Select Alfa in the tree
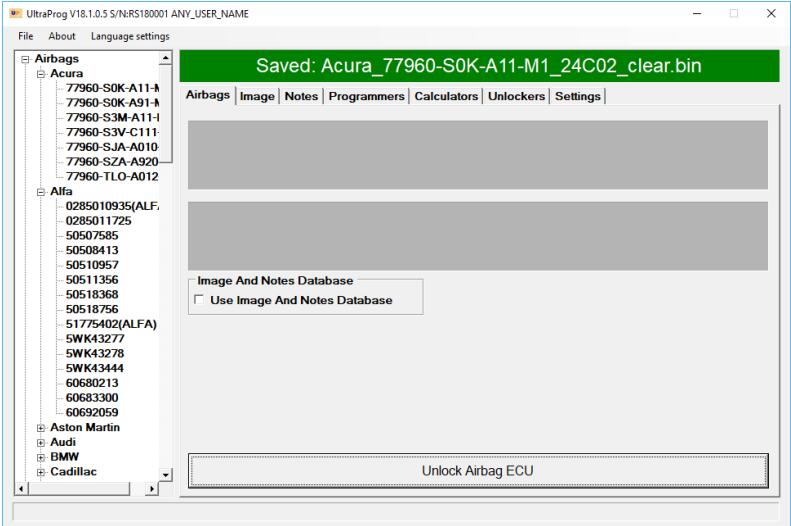Viewport: 791px width, 526px height. (61, 191)
